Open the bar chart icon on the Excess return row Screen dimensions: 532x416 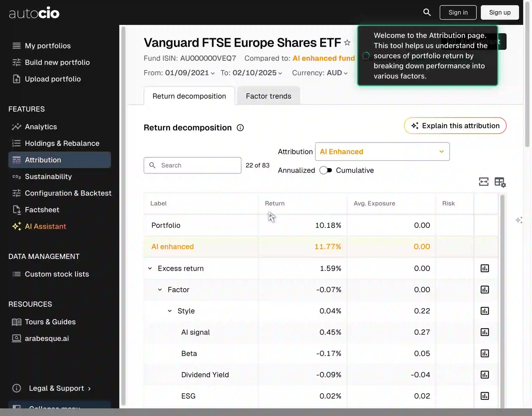click(485, 268)
